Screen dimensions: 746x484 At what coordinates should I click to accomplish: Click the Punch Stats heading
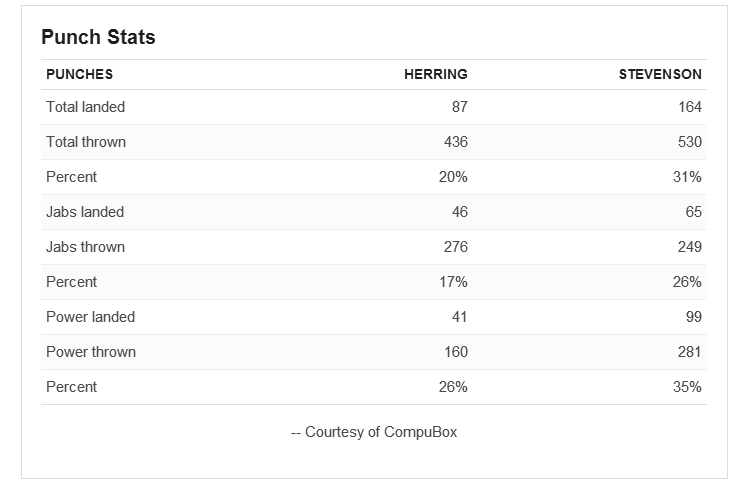tap(98, 37)
